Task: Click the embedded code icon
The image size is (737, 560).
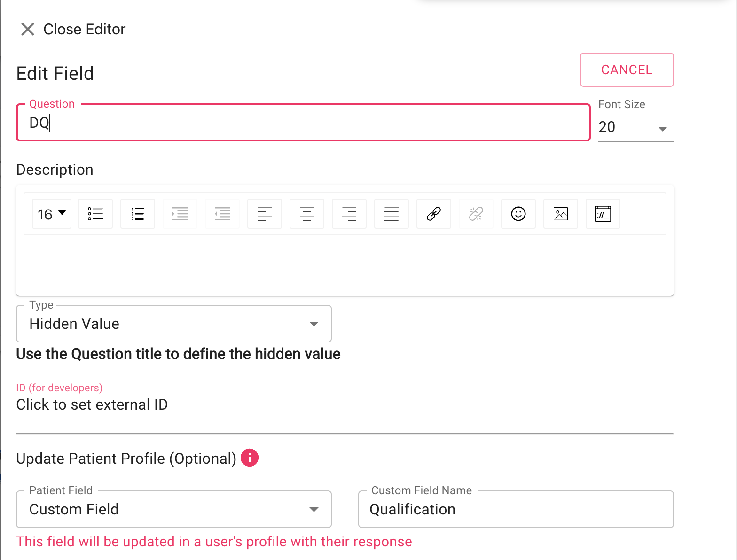Action: pyautogui.click(x=603, y=214)
